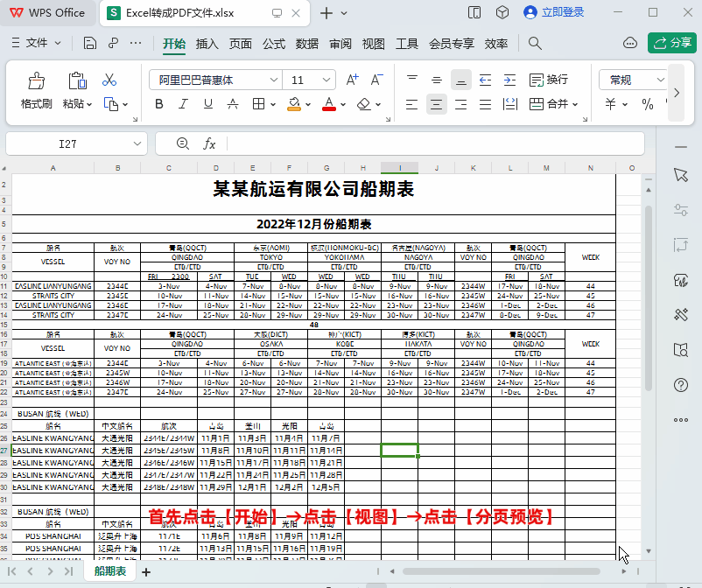Open the 页面 (Page) tab
Image resolution: width=702 pixels, height=588 pixels.
[241, 44]
